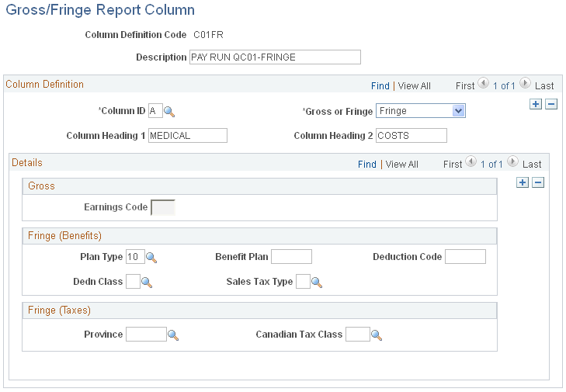The image size is (566, 392).
Task: Go to next Column Definition row arrow
Action: tap(525, 83)
